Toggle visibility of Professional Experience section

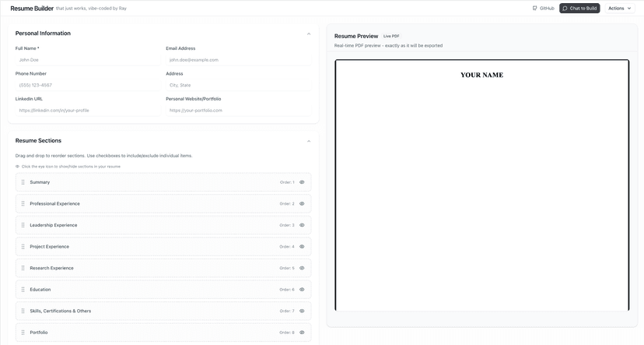(302, 203)
